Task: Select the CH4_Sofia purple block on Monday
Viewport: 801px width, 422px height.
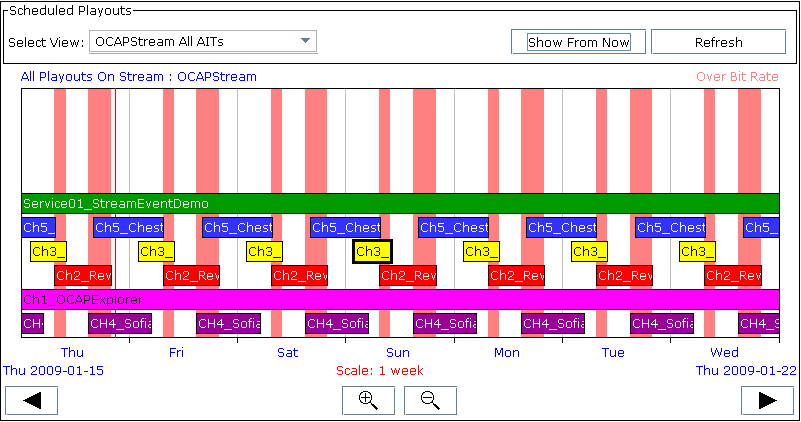Action: click(x=553, y=323)
